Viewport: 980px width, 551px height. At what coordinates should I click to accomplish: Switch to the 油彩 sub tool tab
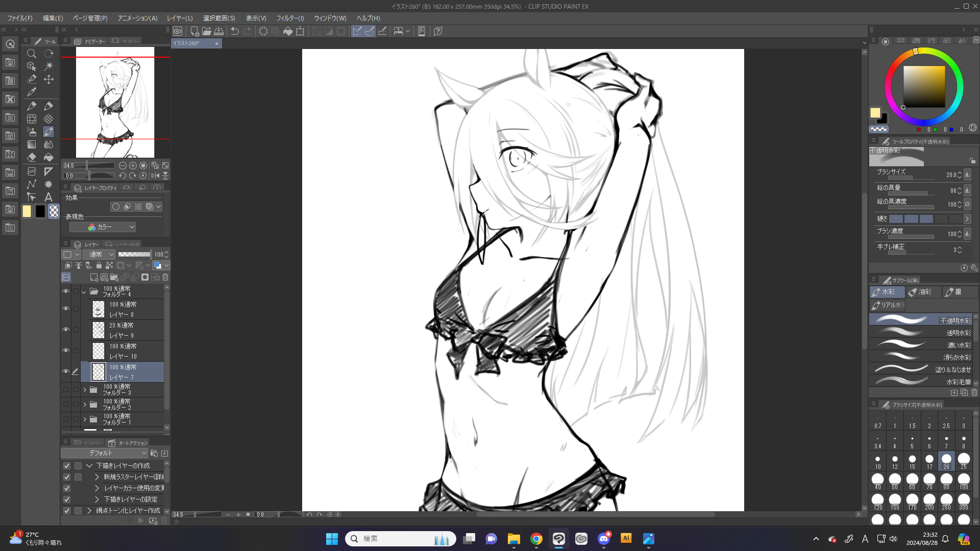click(923, 292)
